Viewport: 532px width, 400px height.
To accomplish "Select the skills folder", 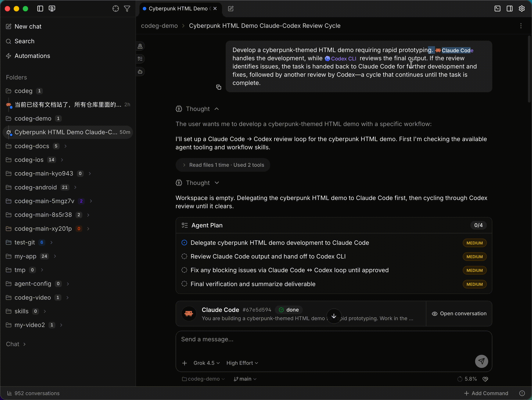I will tap(68, 311).
